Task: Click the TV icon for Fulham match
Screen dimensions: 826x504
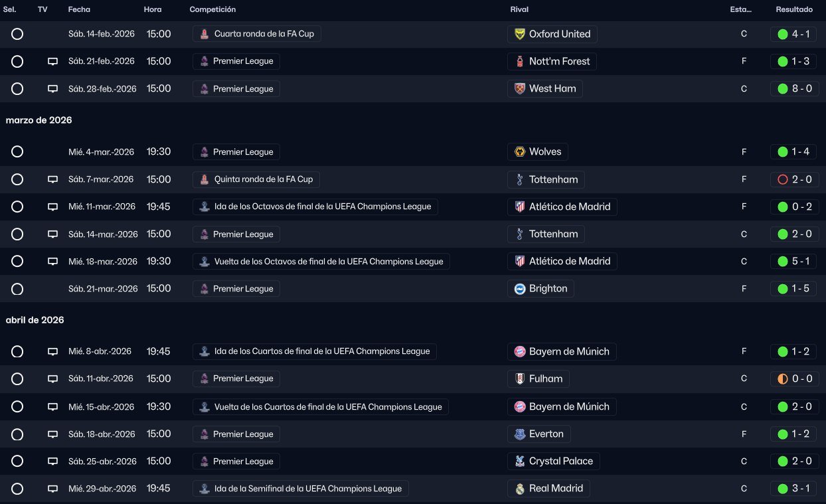Action: click(53, 379)
